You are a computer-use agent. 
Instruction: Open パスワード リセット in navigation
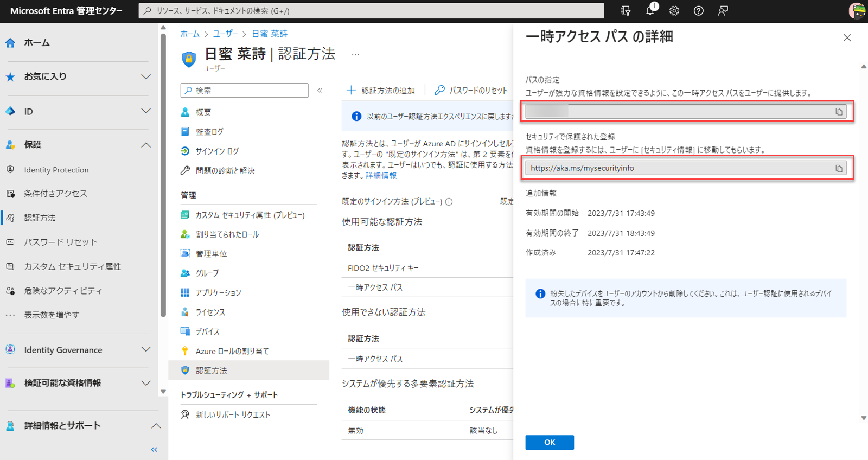click(60, 242)
